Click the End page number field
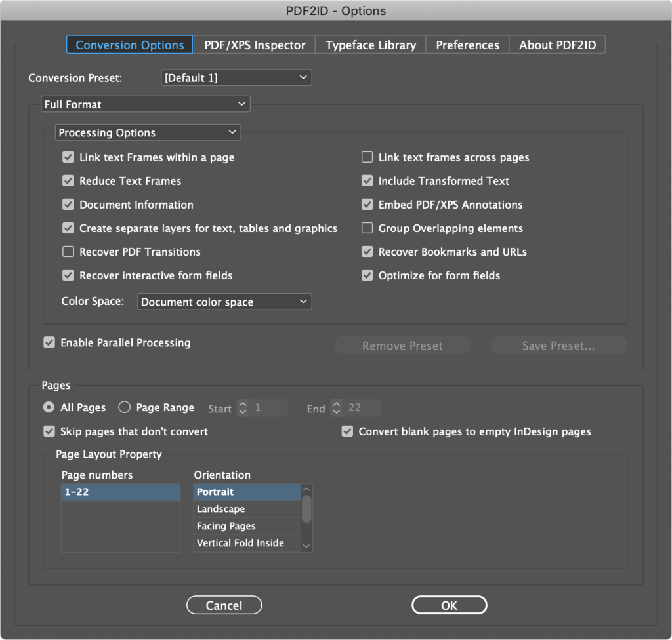This screenshot has height=640, width=672. [362, 407]
